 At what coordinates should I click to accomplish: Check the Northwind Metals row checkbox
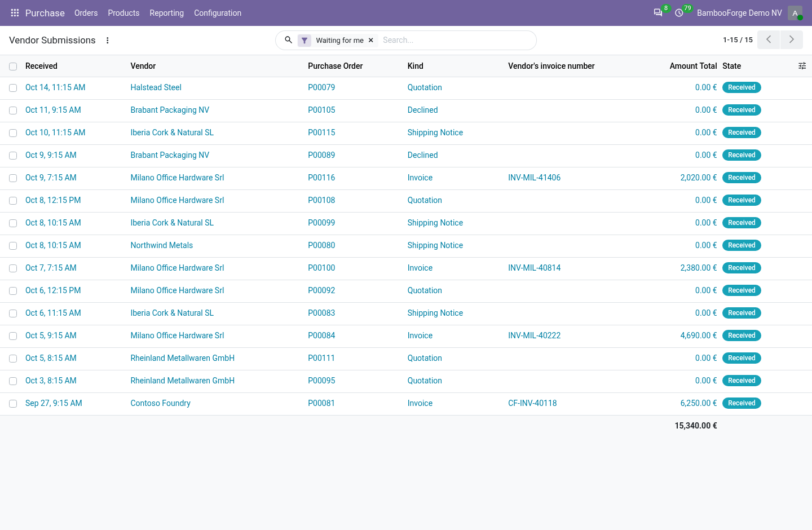point(13,246)
